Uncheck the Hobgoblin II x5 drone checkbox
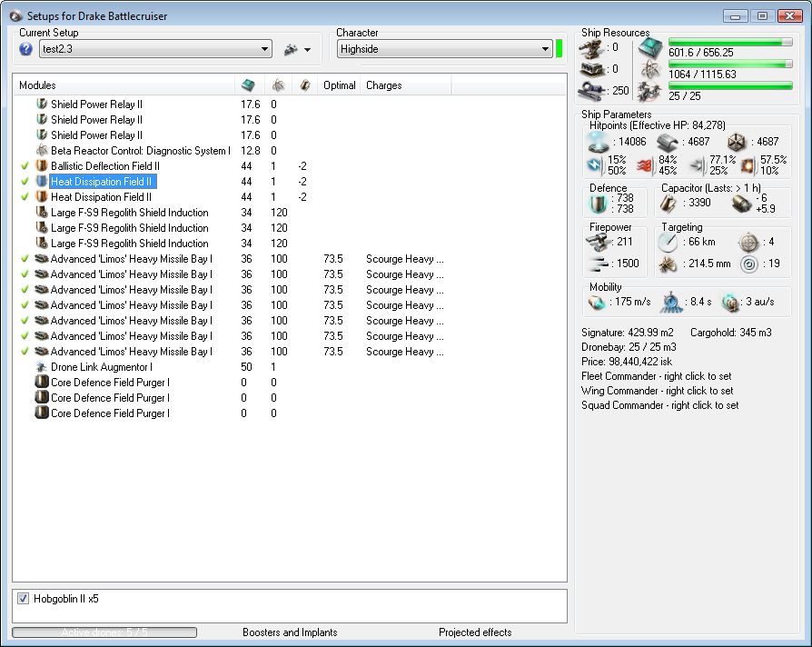This screenshot has height=647, width=812. pyautogui.click(x=24, y=599)
